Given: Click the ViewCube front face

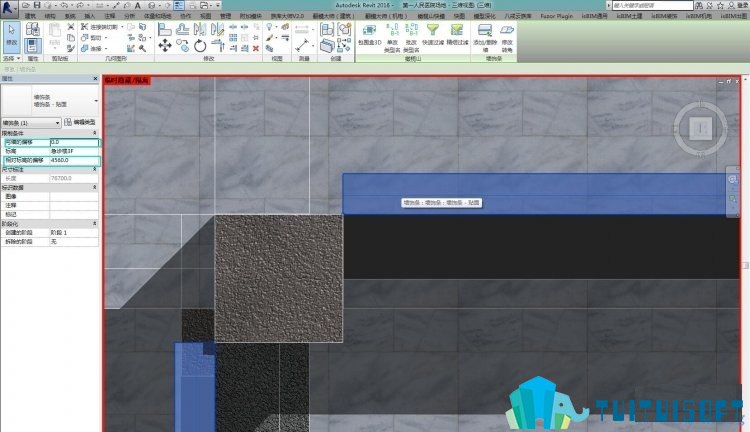Looking at the screenshot, I should coord(701,128).
